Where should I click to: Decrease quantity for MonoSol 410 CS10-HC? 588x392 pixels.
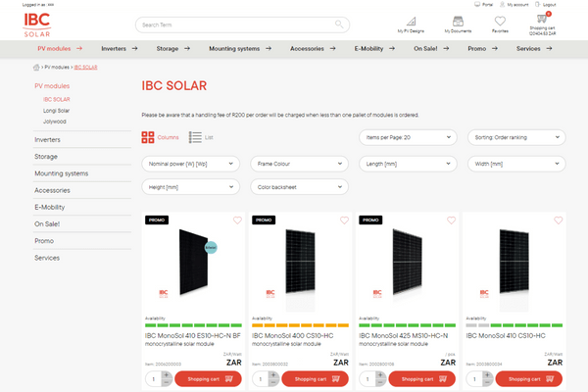tap(487, 382)
